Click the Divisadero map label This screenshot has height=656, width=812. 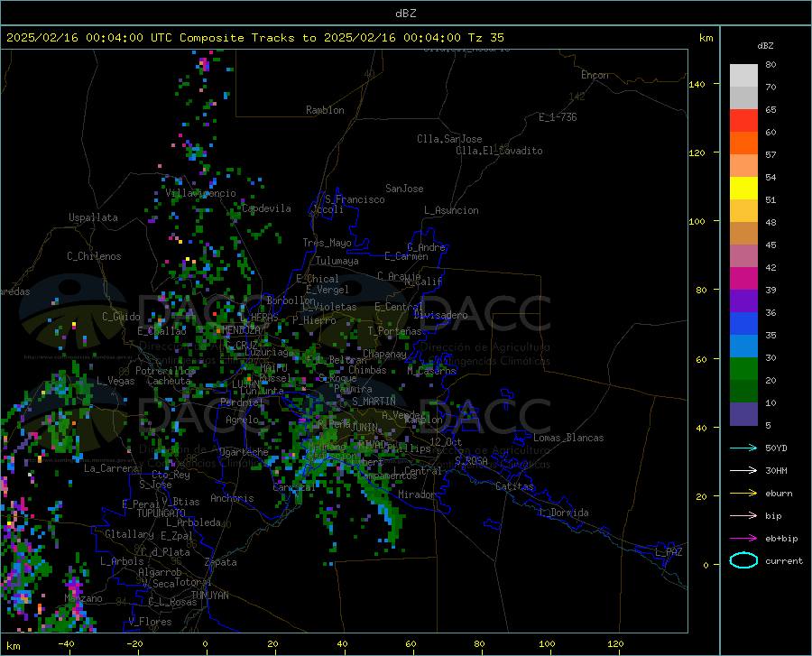point(440,315)
